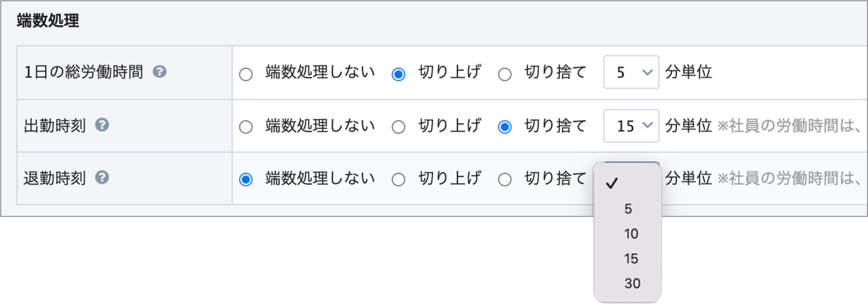The height and width of the screenshot is (304, 868).
Task: Select 端数処理しない for 退勤時刻
Action: point(246,179)
